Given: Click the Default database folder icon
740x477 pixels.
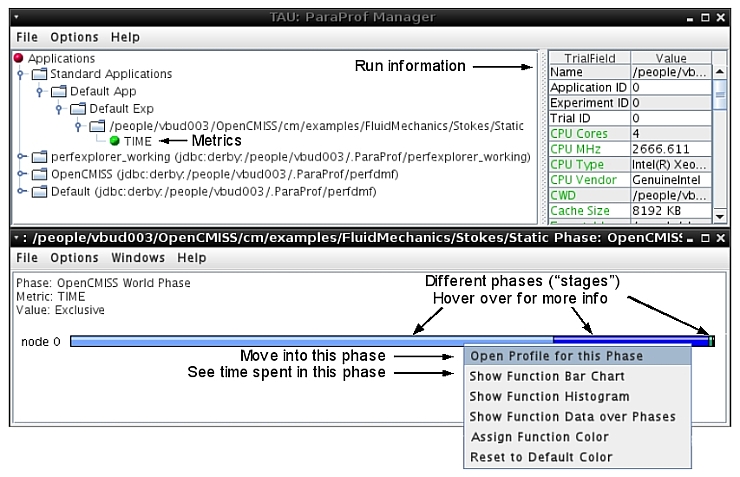Looking at the screenshot, I should coord(39,192).
